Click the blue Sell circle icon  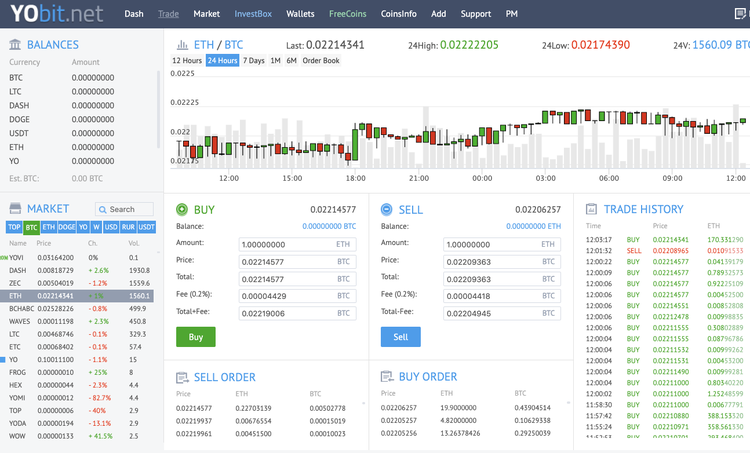pyautogui.click(x=386, y=209)
